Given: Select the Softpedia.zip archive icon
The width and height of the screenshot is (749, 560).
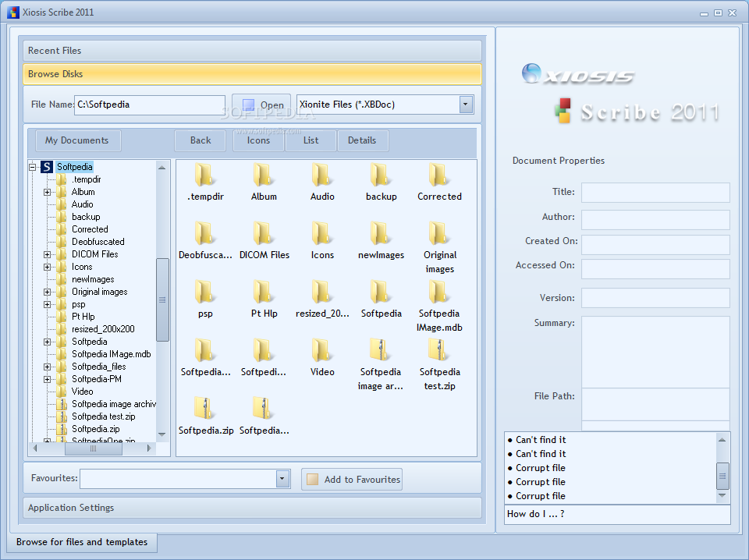Looking at the screenshot, I should pyautogui.click(x=204, y=409).
